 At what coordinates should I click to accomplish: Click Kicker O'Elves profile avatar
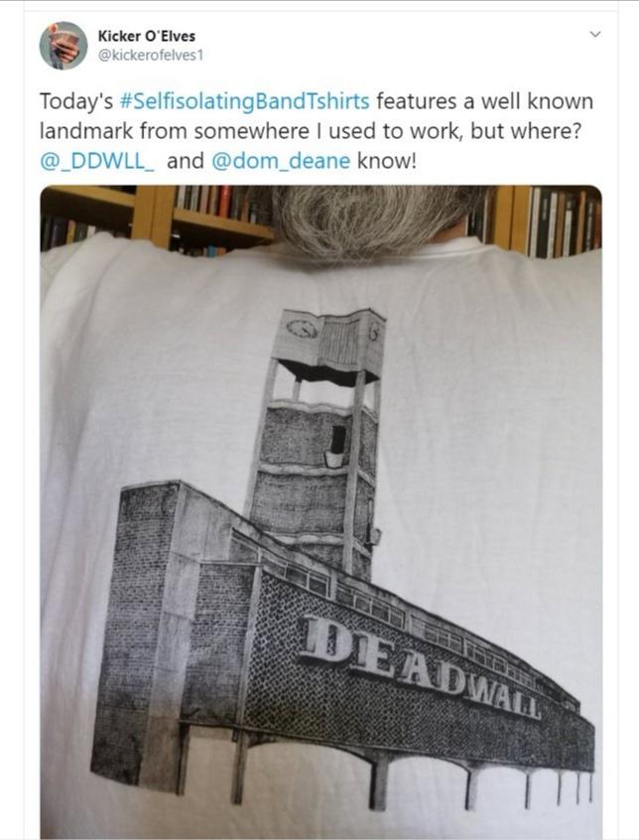(x=64, y=46)
